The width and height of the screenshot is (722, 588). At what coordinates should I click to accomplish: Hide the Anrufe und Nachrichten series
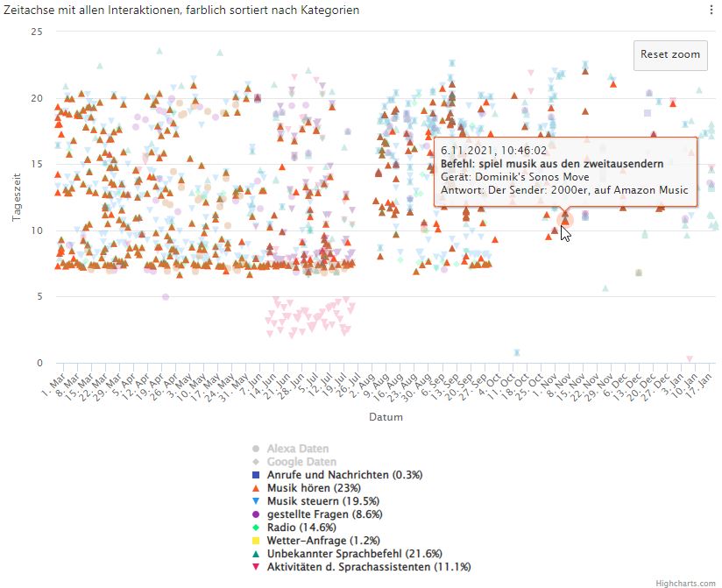344,475
